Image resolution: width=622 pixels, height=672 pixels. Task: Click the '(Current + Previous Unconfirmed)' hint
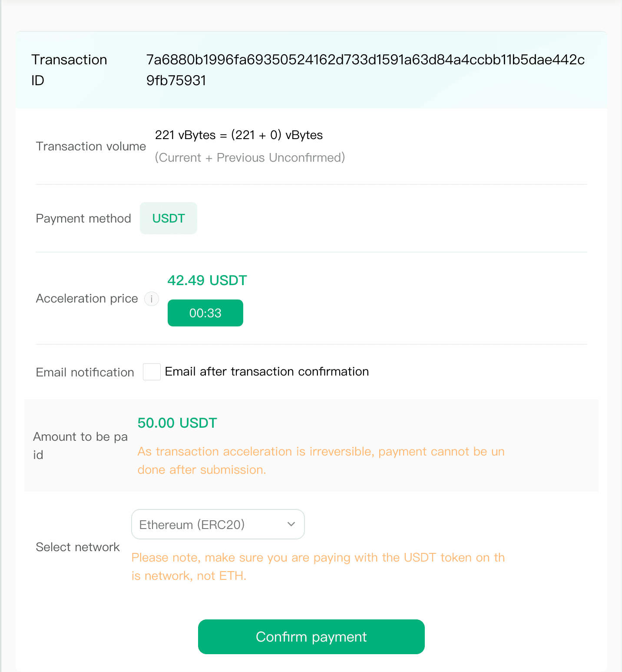(x=250, y=157)
